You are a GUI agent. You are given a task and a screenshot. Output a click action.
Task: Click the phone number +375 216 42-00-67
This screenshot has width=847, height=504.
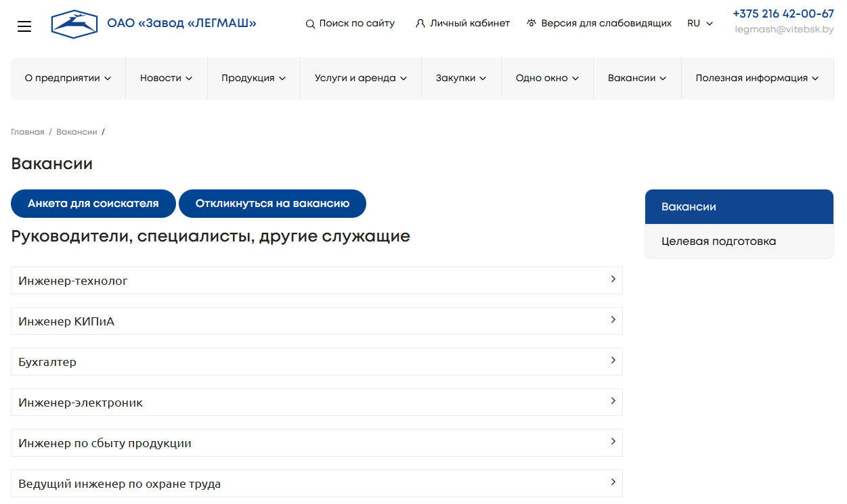[x=783, y=14]
